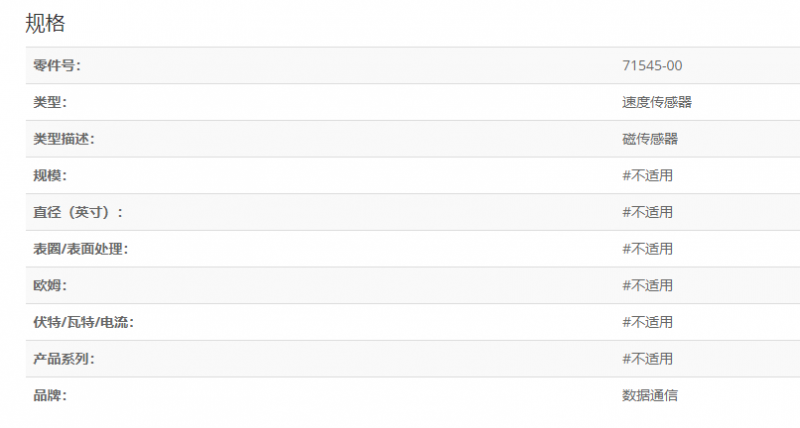This screenshot has width=800, height=428.
Task: Click the 规格 section heading
Action: point(45,23)
